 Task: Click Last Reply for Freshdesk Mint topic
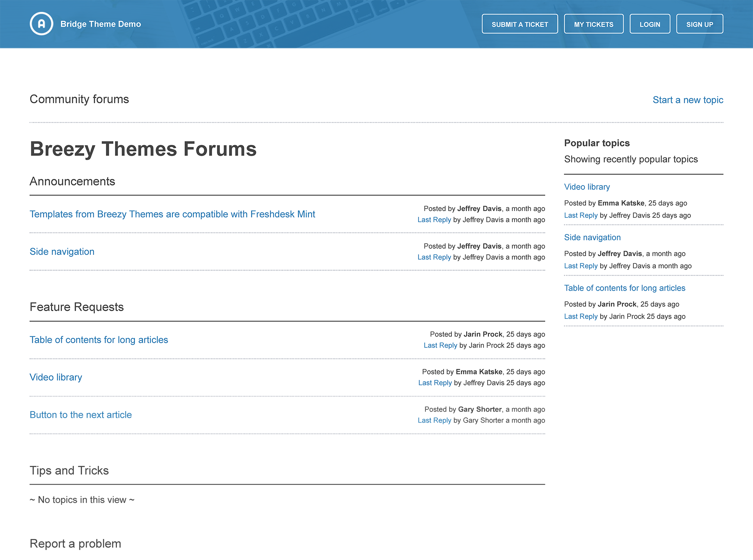coord(434,220)
